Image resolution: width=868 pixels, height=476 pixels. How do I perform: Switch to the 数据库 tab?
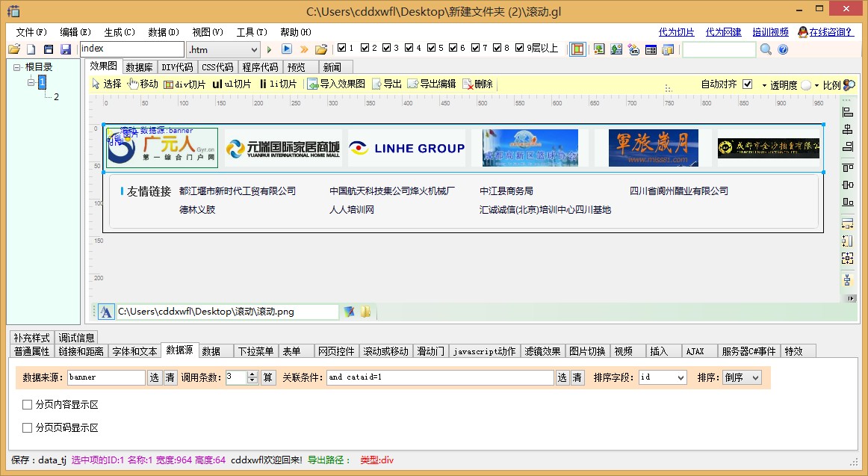[139, 67]
